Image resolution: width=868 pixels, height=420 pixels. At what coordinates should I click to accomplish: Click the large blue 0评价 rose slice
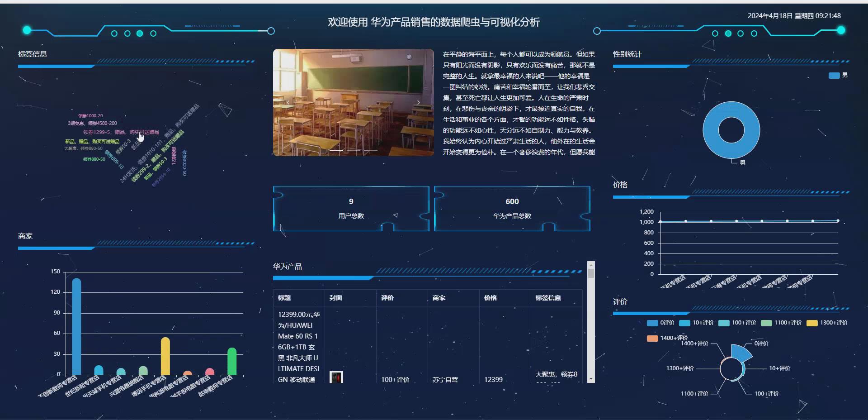(741, 353)
